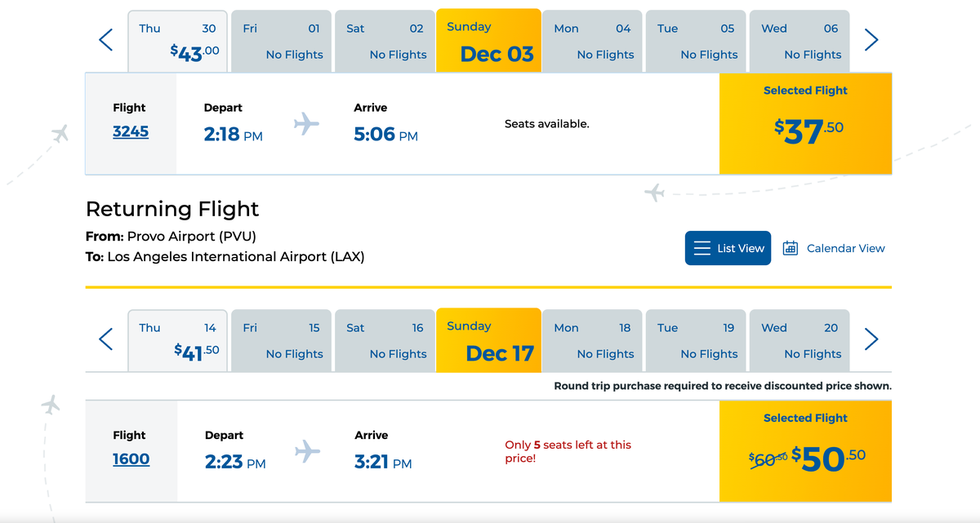The height and width of the screenshot is (523, 980).
Task: Open details for Flight 3245
Action: pyautogui.click(x=131, y=131)
